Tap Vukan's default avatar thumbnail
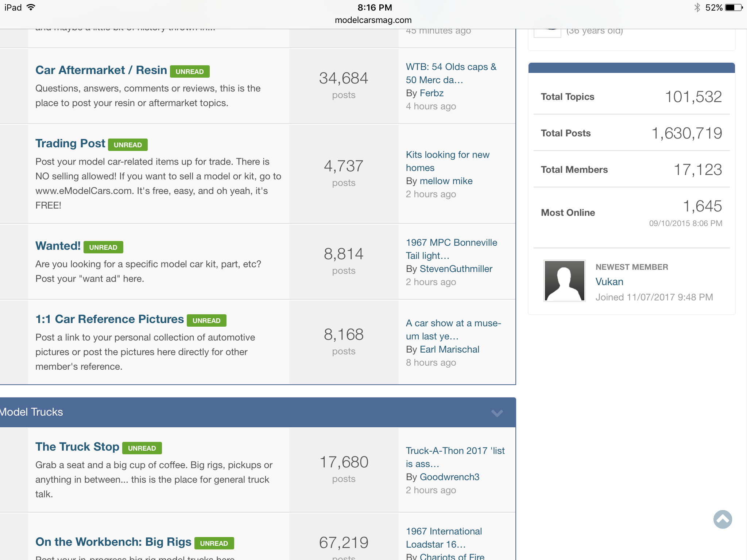747x560 pixels. (564, 280)
